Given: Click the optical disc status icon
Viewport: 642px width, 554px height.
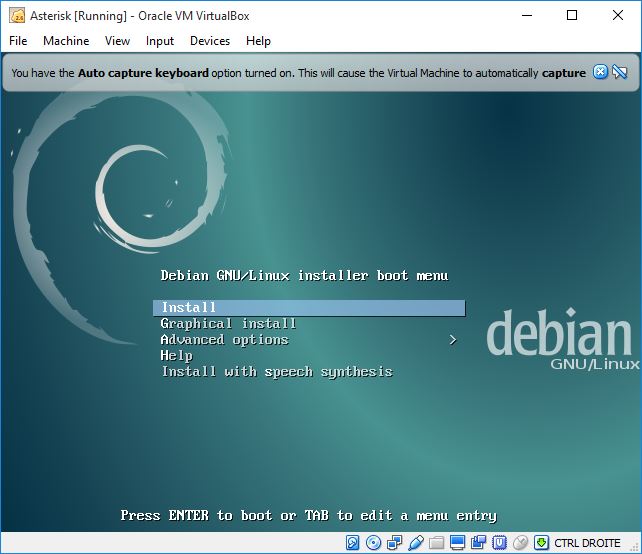Looking at the screenshot, I should 373,543.
